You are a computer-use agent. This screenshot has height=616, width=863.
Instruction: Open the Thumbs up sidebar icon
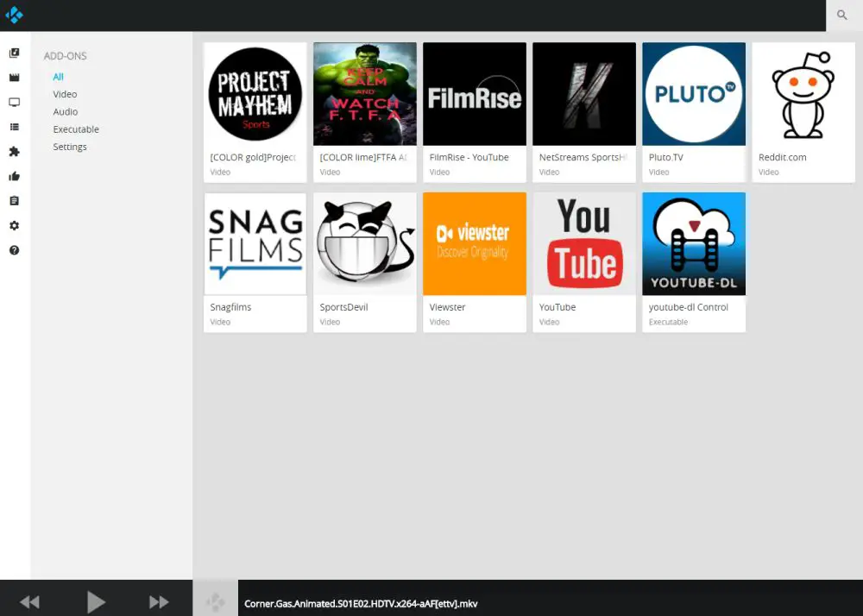15,177
